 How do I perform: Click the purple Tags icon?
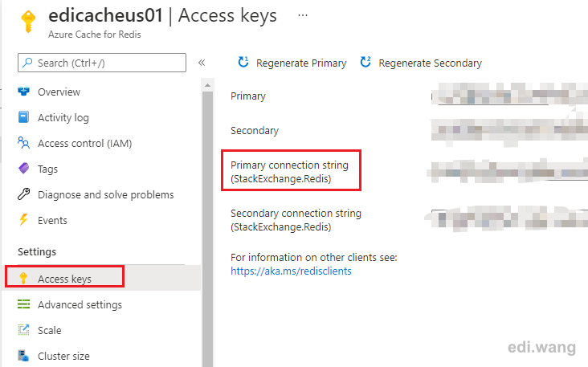[x=23, y=169]
